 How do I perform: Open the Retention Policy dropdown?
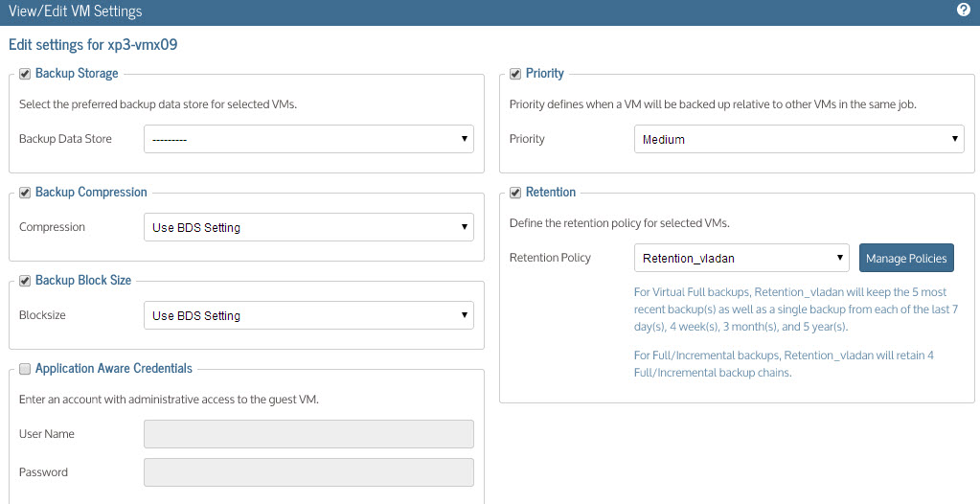click(x=741, y=258)
